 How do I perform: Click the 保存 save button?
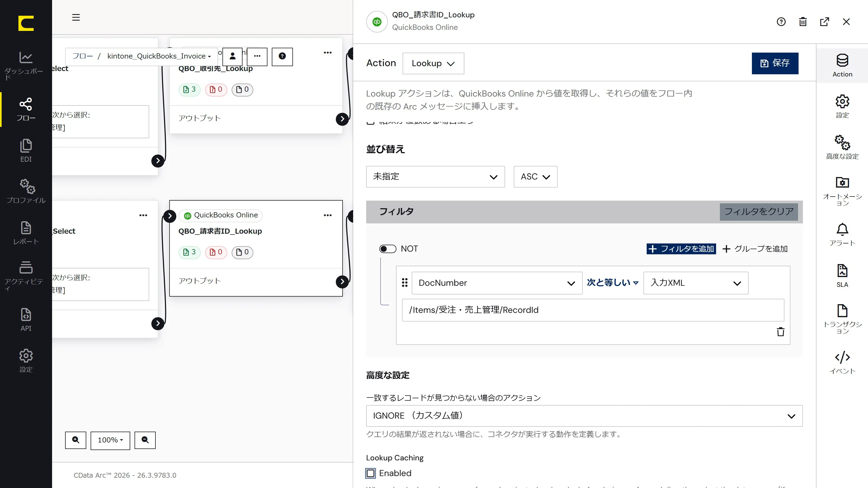coord(775,63)
